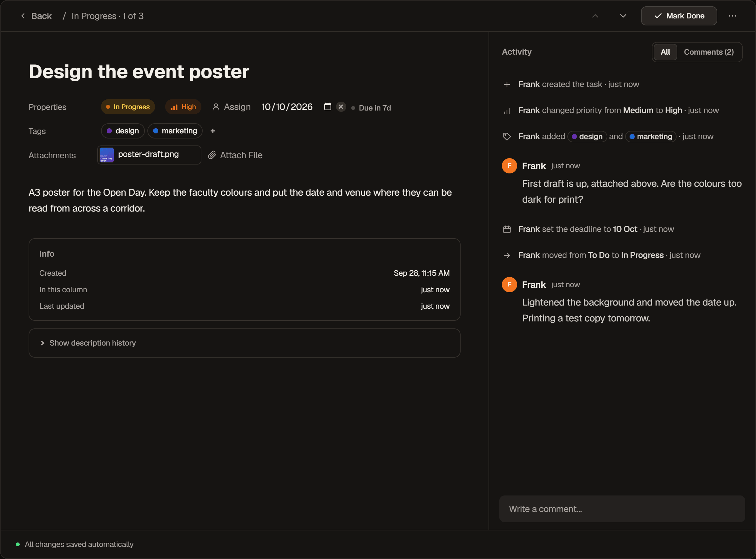Click the deadline set to 10 Oct entry
This screenshot has height=559, width=756.
tap(596, 229)
